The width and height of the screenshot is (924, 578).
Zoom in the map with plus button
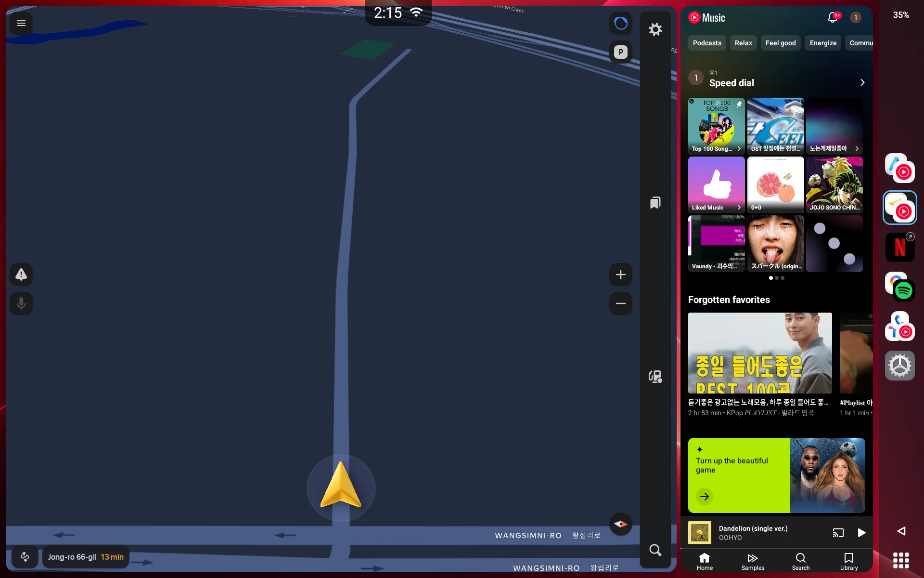click(621, 275)
